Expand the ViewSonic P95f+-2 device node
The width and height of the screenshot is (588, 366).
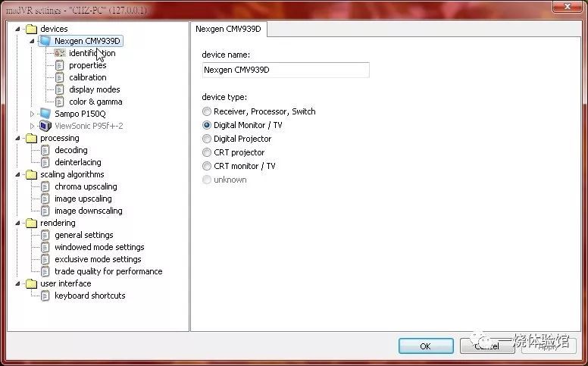32,126
